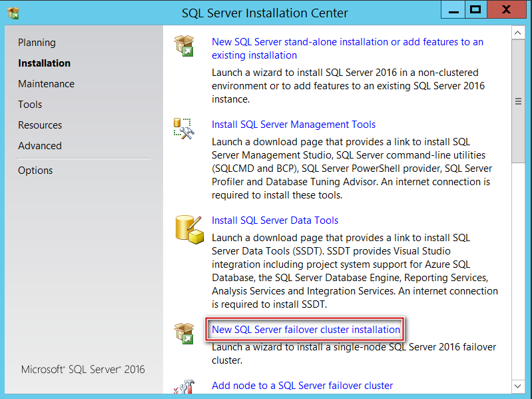Click the Add node hammer icon

click(x=184, y=388)
